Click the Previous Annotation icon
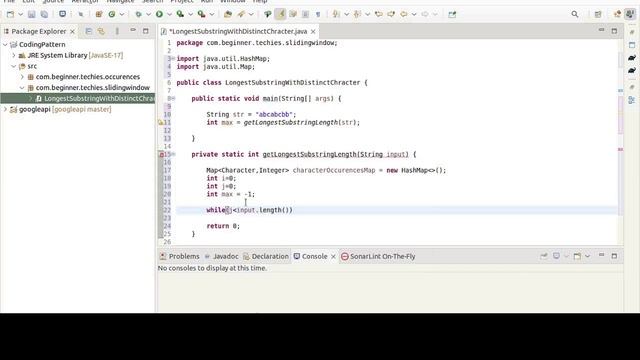 coord(357,14)
